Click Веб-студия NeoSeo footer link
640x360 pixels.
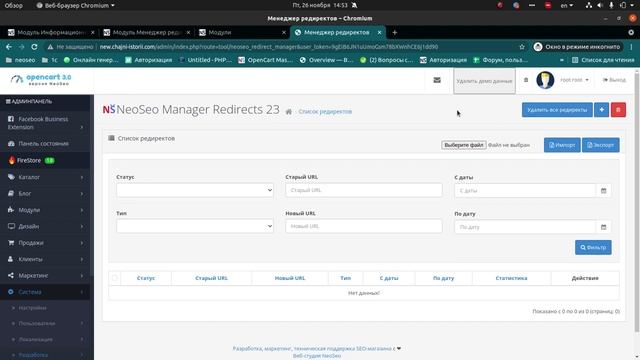(x=317, y=356)
